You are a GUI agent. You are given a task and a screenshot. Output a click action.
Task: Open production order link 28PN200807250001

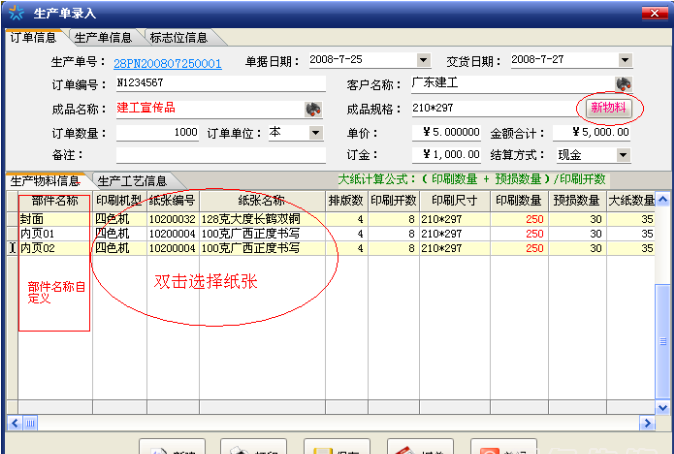[x=168, y=64]
